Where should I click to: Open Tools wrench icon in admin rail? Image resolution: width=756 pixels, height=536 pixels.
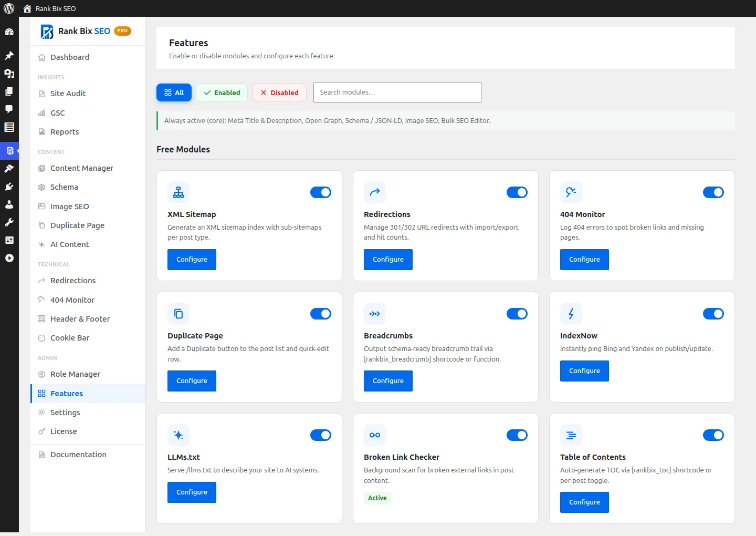(9, 222)
